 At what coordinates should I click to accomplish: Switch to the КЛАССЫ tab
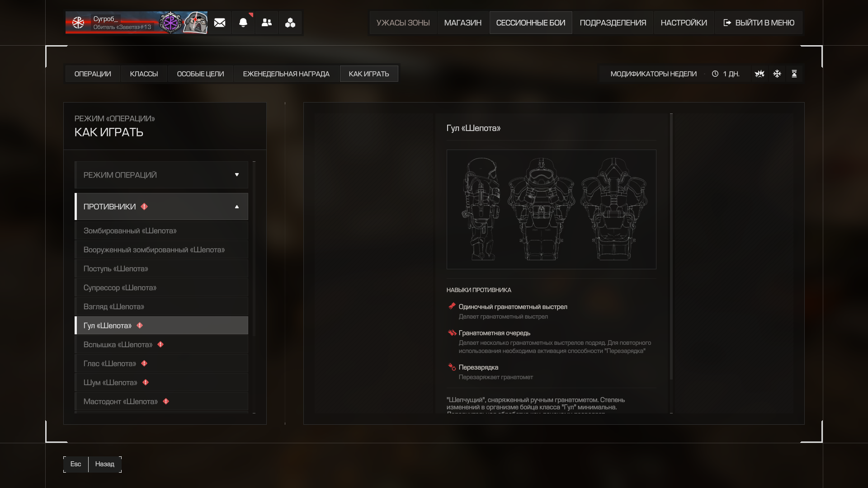pyautogui.click(x=144, y=74)
